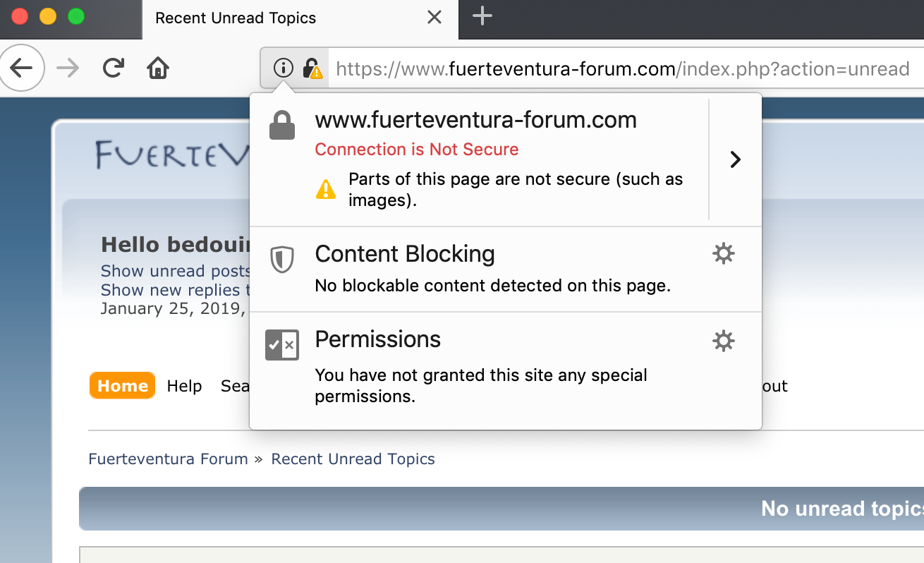Click the Recent Unread Topics breadcrumb link
Viewport: 924px width, 563px height.
(x=353, y=459)
